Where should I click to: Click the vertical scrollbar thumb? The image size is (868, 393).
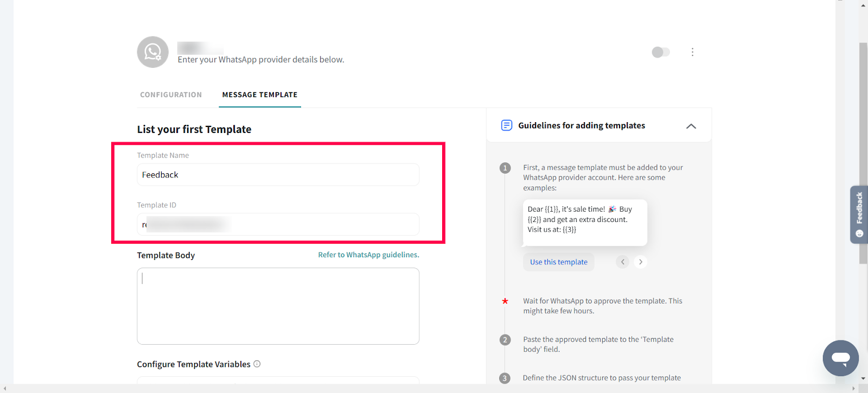[863, 152]
